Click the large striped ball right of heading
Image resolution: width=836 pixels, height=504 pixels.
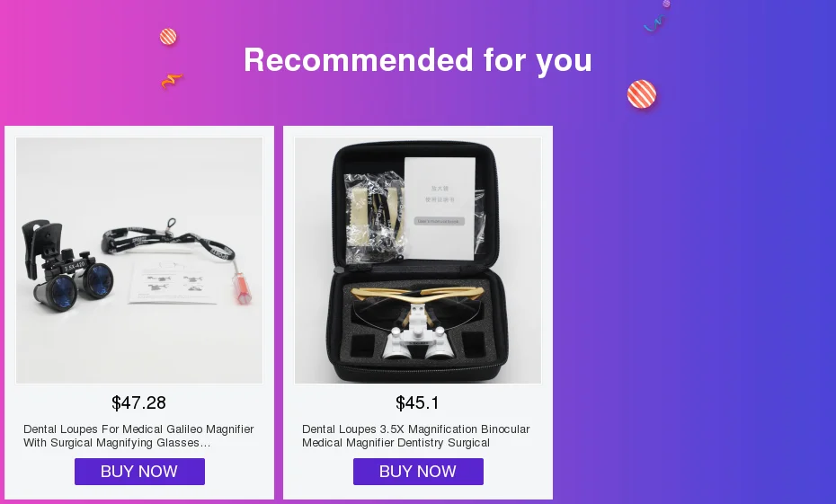point(642,94)
